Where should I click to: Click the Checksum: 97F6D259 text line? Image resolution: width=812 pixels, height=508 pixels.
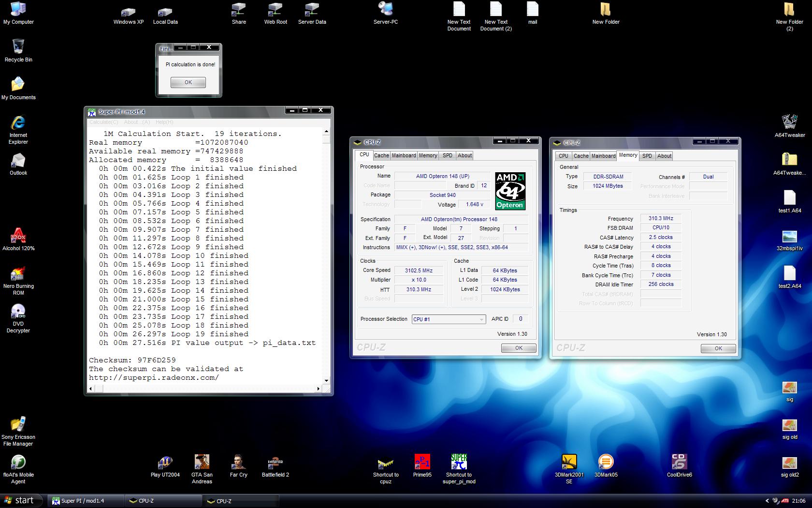(132, 360)
